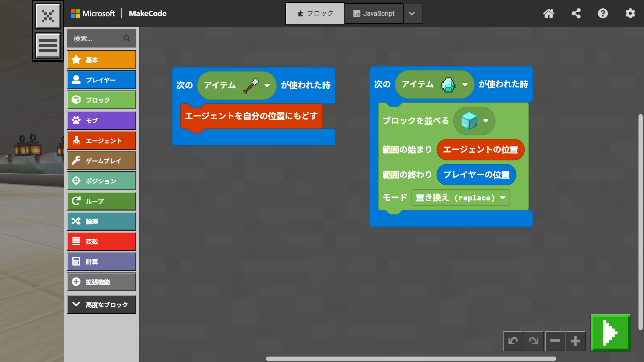Click the zoom in plus button
Viewport: 644px width, 362px height.
[576, 341]
